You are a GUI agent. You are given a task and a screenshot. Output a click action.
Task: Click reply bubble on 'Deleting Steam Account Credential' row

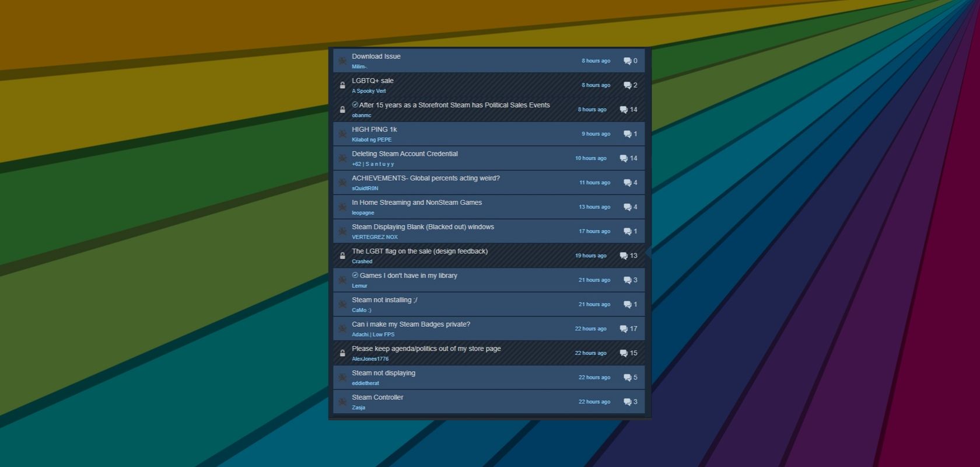click(x=624, y=158)
